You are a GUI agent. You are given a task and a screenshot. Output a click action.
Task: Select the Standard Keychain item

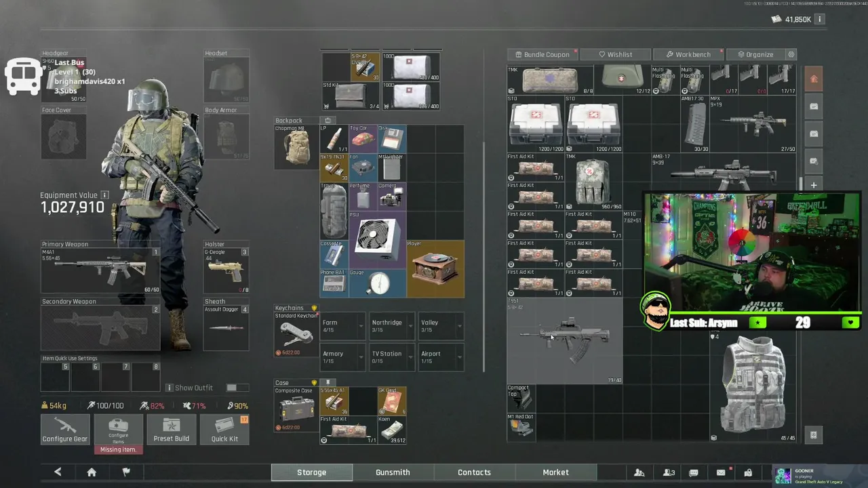tap(296, 334)
